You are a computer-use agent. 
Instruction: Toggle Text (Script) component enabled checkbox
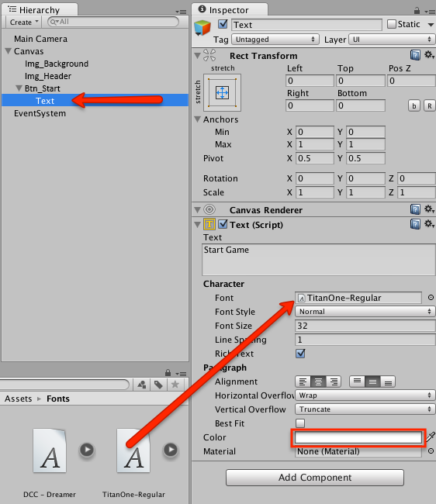coord(223,224)
